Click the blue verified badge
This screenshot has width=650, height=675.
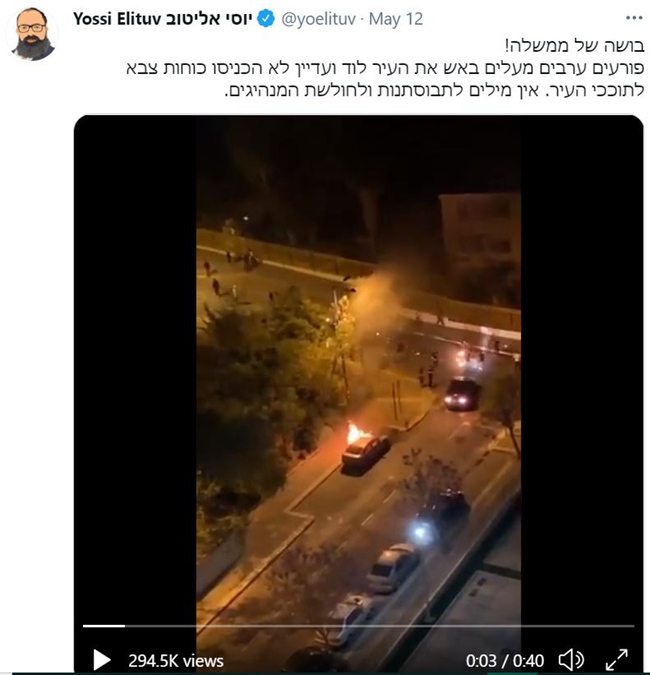coord(266,19)
